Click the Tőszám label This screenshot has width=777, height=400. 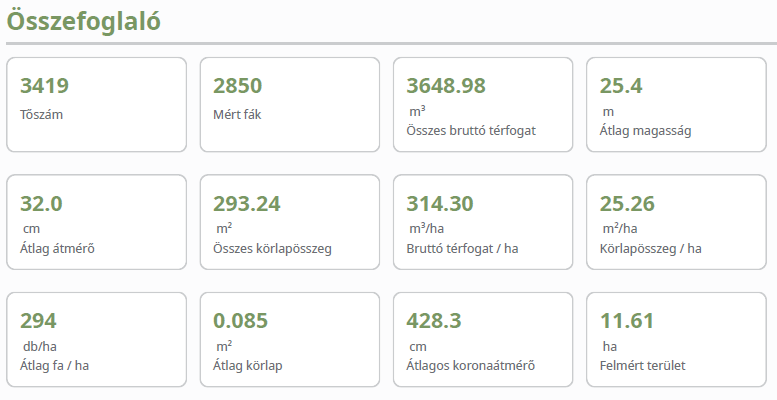41,114
